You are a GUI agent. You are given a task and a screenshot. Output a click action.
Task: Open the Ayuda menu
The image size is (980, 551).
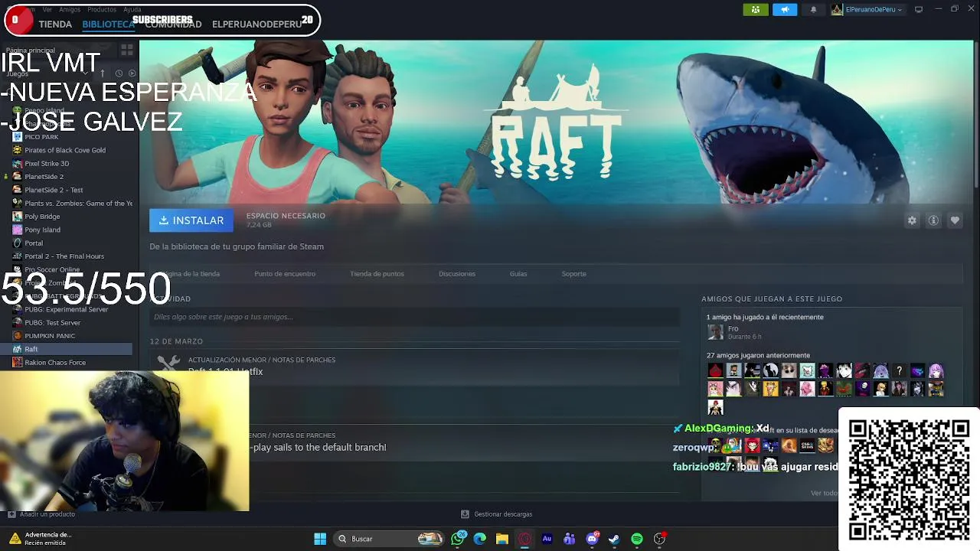(x=132, y=9)
